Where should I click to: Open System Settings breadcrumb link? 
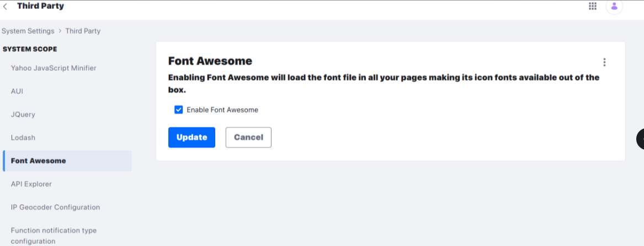[28, 31]
